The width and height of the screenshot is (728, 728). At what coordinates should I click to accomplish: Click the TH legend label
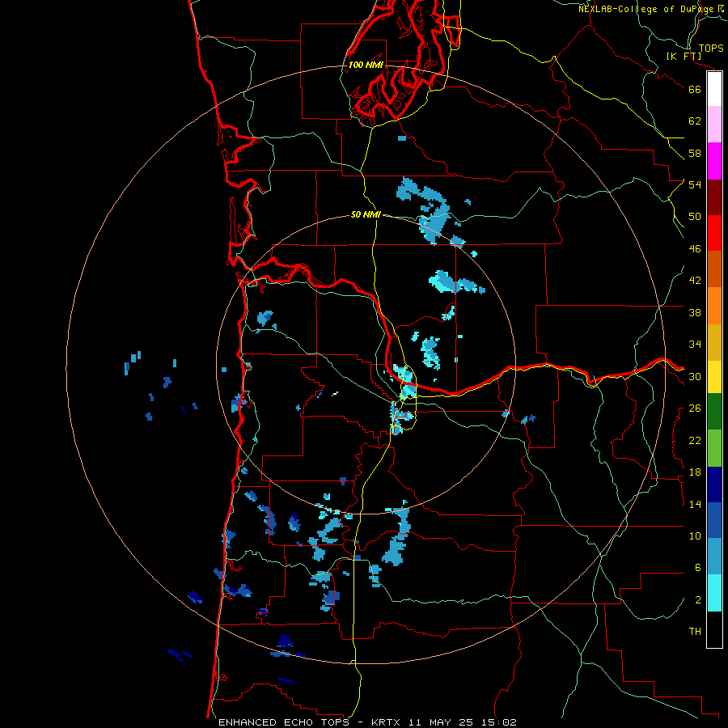695,632
